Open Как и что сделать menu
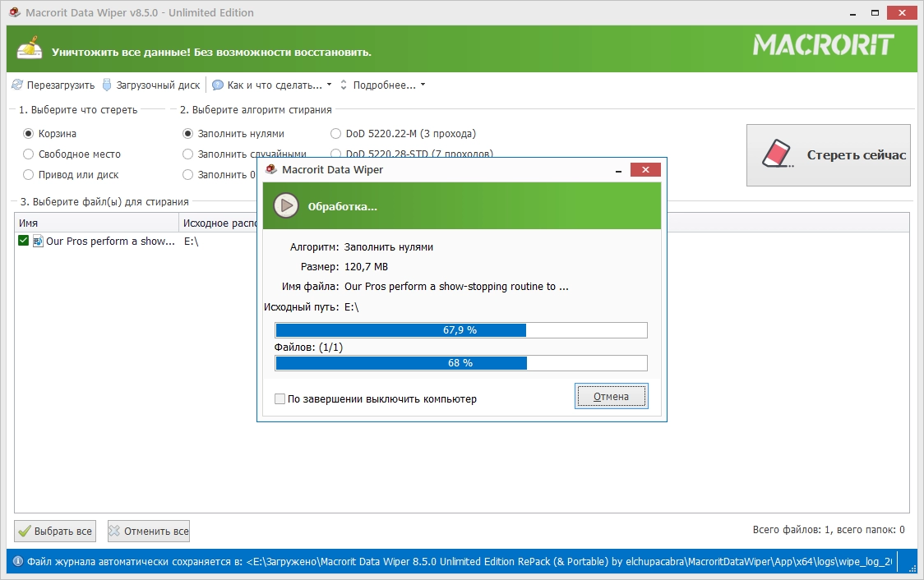This screenshot has width=924, height=580. pyautogui.click(x=271, y=85)
